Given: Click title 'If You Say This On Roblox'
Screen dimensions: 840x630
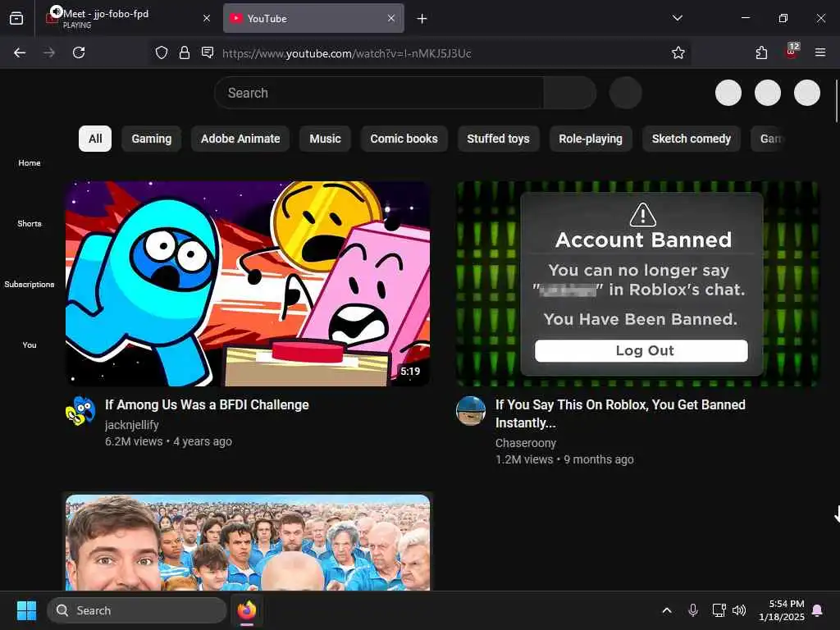Looking at the screenshot, I should pyautogui.click(x=620, y=413).
